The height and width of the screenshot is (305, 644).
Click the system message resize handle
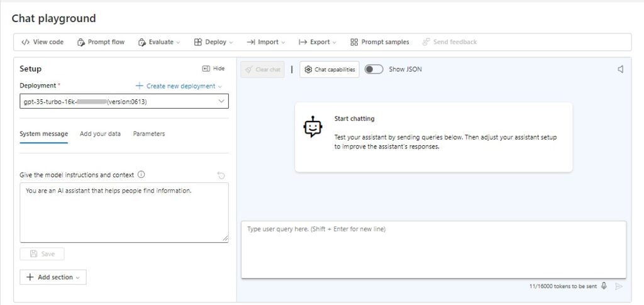[x=226, y=239]
